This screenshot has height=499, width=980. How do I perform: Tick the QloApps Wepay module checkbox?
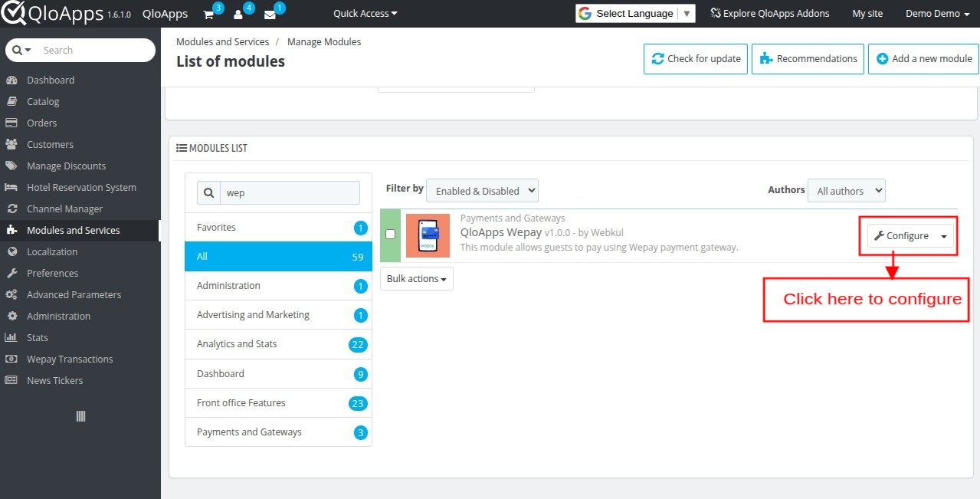point(390,234)
